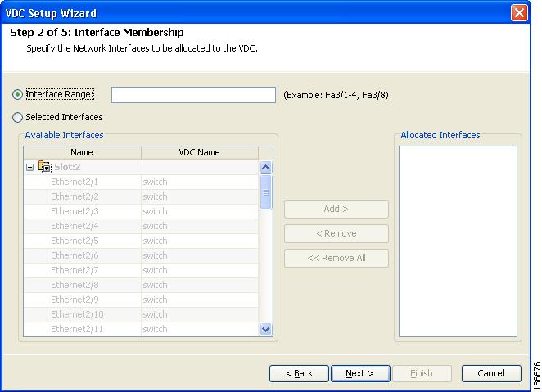Collapse the Slot:2 tree node
The width and height of the screenshot is (542, 392).
30,168
